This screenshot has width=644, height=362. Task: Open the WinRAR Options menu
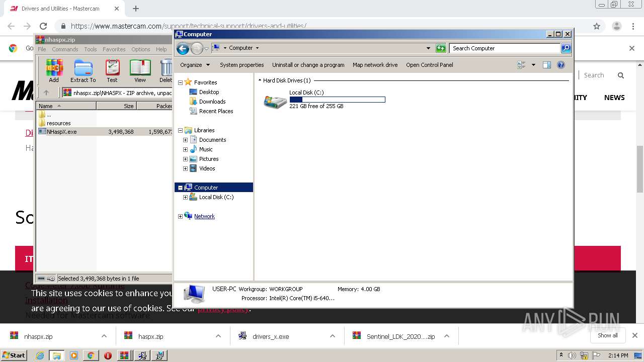click(141, 49)
